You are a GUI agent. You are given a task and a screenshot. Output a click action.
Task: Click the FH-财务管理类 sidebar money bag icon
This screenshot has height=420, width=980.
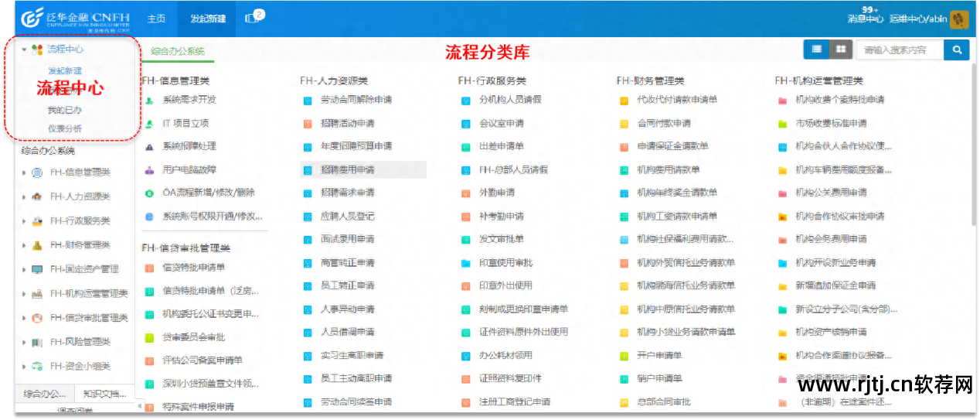coord(37,245)
